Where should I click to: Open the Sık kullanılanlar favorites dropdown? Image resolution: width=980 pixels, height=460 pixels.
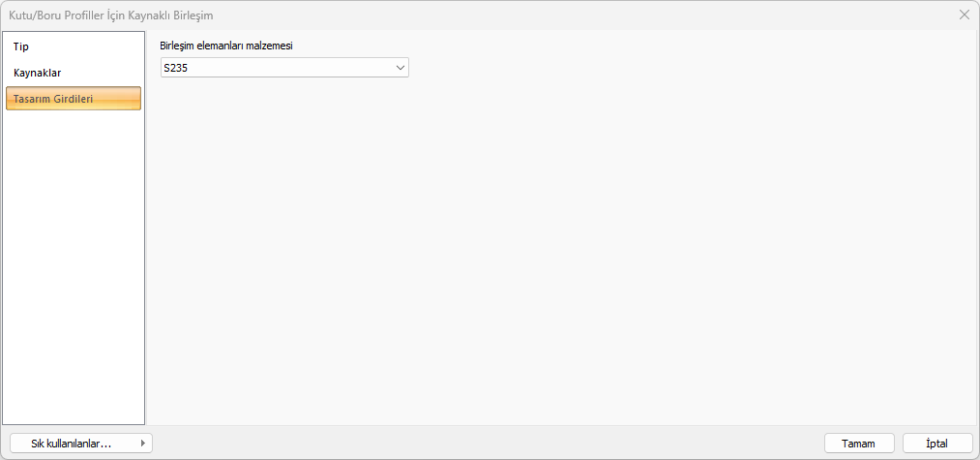(81, 444)
